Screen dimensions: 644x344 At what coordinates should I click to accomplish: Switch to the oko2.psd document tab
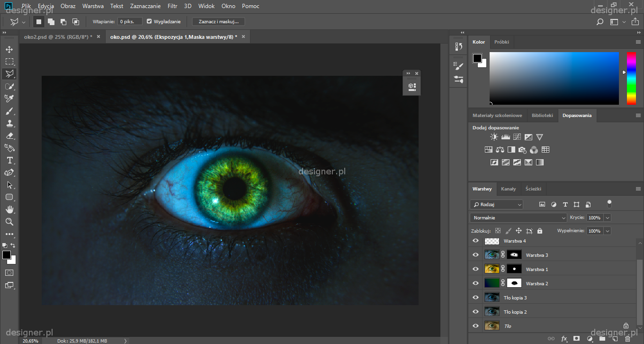58,37
